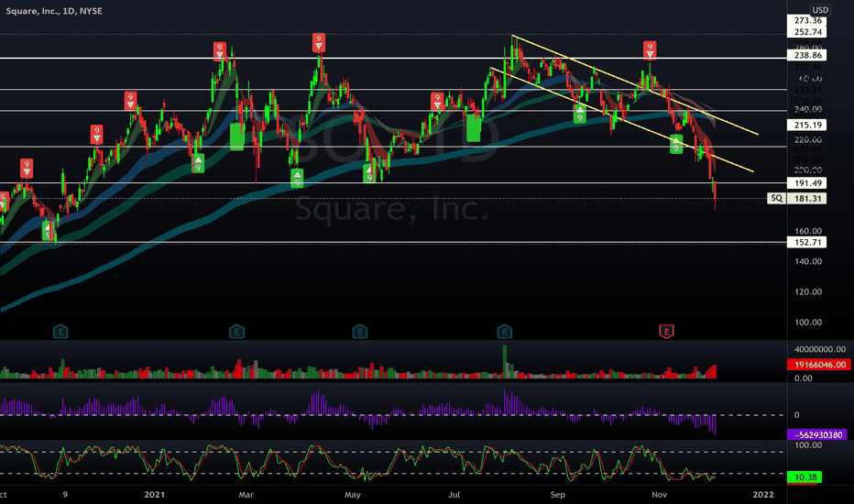Click green 9 marker in mid-September dip
The width and height of the screenshot is (854, 504).
(579, 114)
